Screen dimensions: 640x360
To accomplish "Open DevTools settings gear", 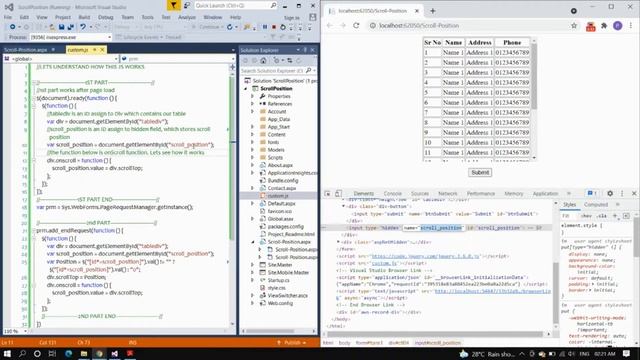I will click(610, 193).
